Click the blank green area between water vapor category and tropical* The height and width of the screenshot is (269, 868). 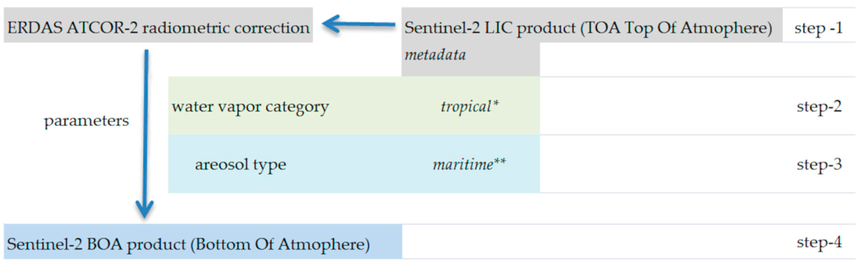pos(384,107)
